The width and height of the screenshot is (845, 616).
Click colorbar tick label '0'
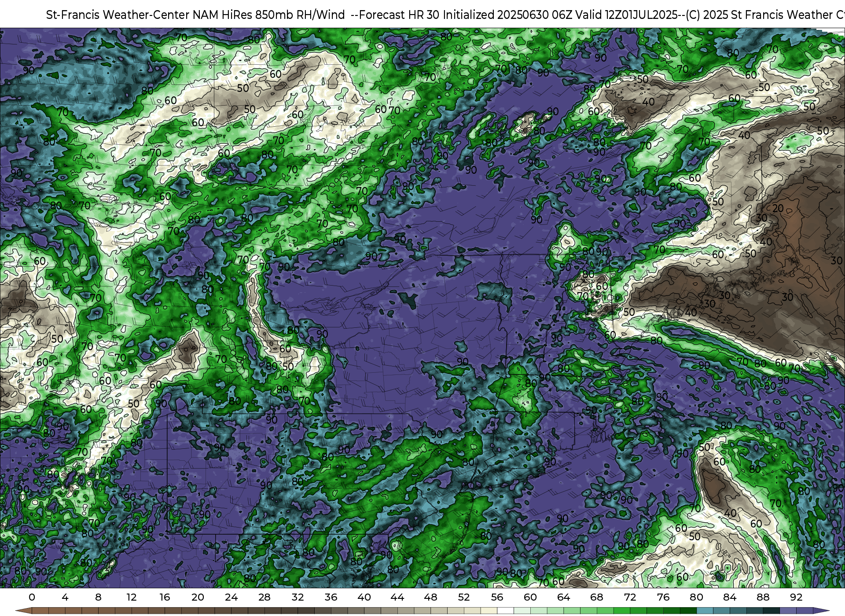point(32,597)
